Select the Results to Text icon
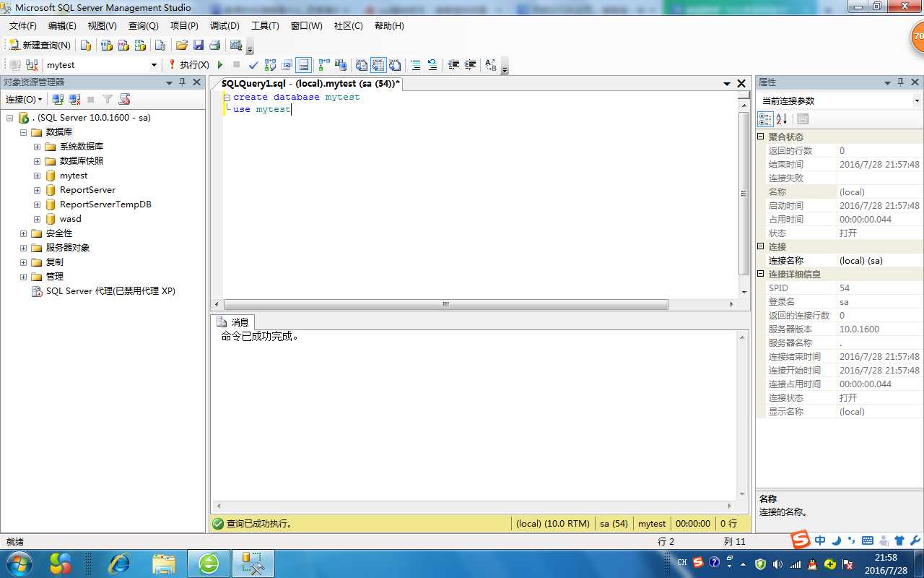The image size is (924, 578). [362, 65]
